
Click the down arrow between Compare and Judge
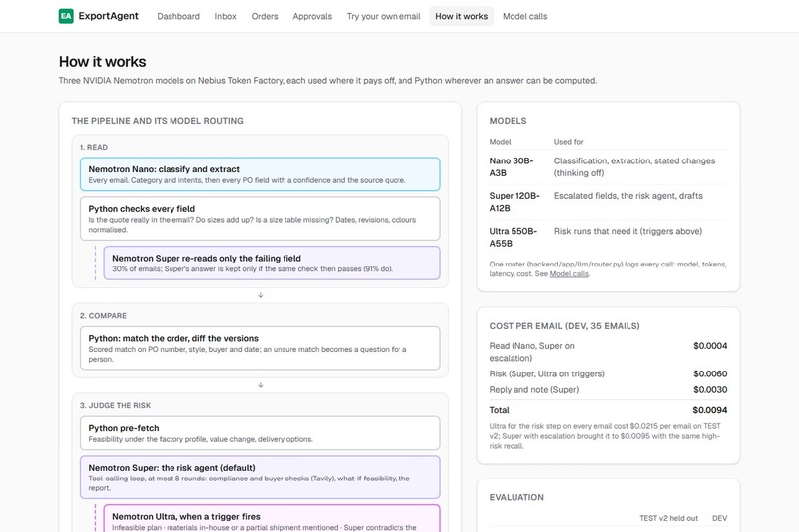[x=261, y=385]
